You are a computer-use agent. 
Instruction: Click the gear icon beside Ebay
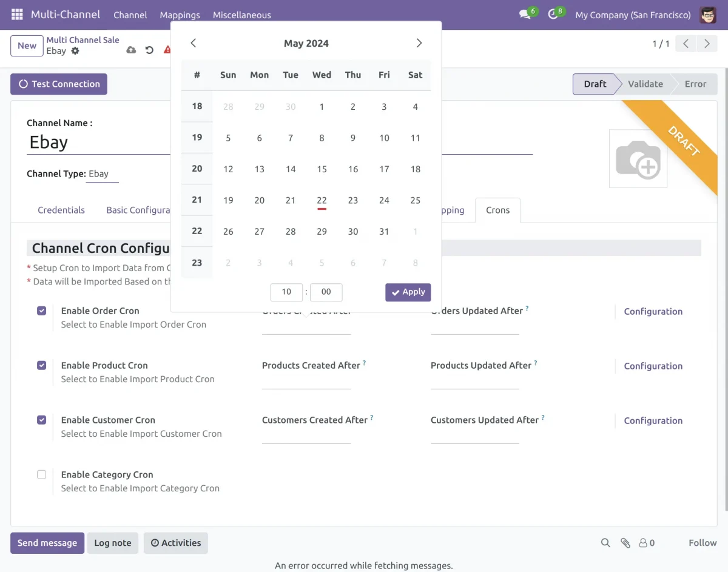click(75, 51)
